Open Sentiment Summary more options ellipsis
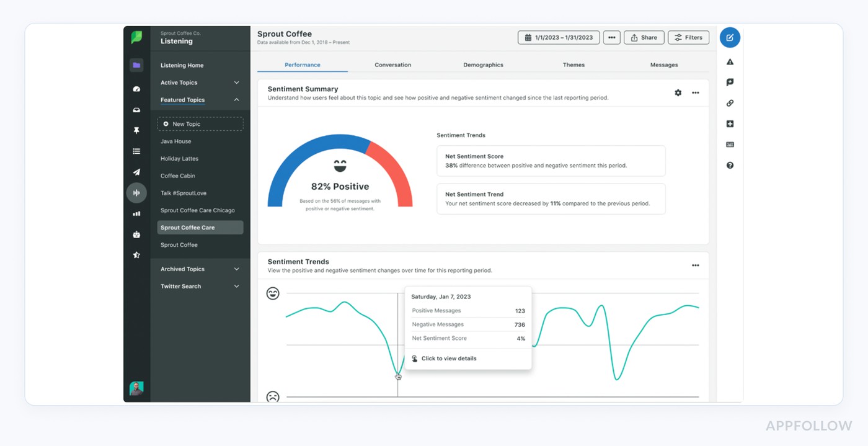This screenshot has height=446, width=868. coord(696,92)
